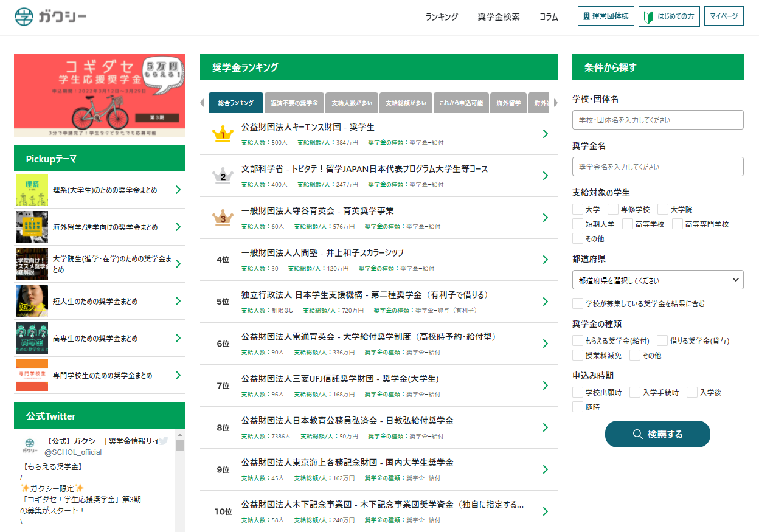
Task: Click the 理系 theme thumbnail image
Action: tap(32, 190)
